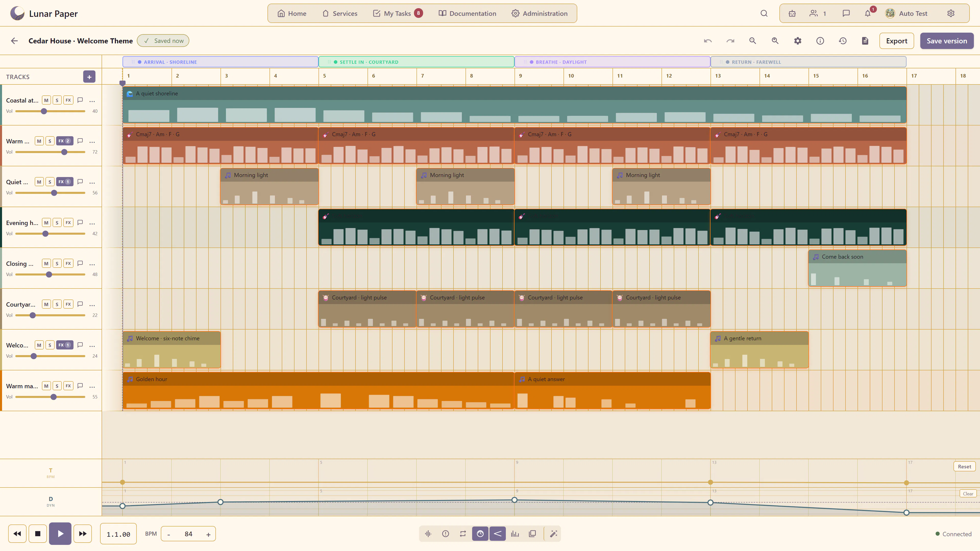
Task: Toggle FX 1 on the Quiet ... track
Action: (65, 182)
